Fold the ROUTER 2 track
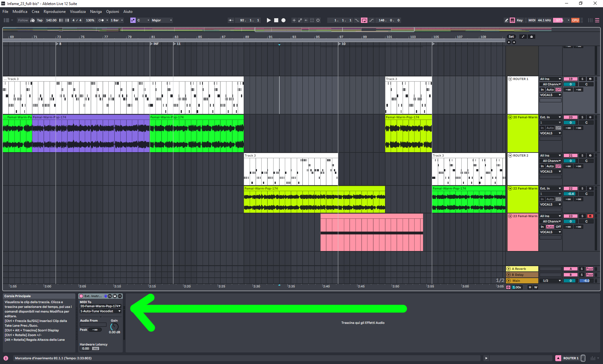 pos(510,156)
